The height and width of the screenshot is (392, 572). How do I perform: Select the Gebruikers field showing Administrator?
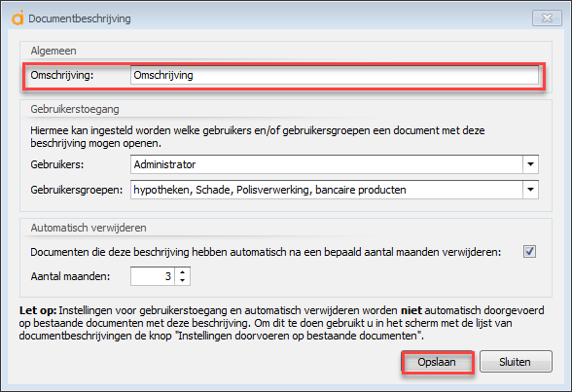click(327, 164)
